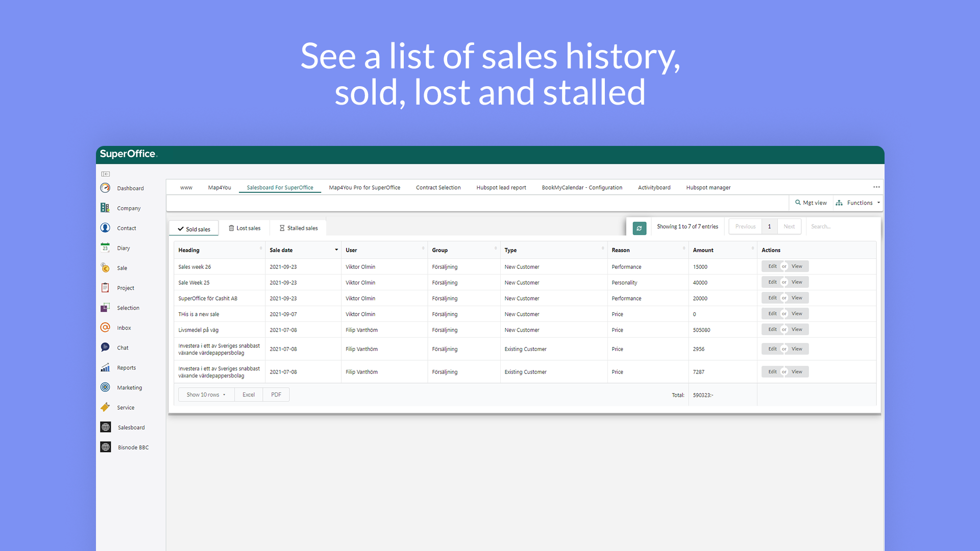Edit the THis is a new sale row

tap(772, 314)
